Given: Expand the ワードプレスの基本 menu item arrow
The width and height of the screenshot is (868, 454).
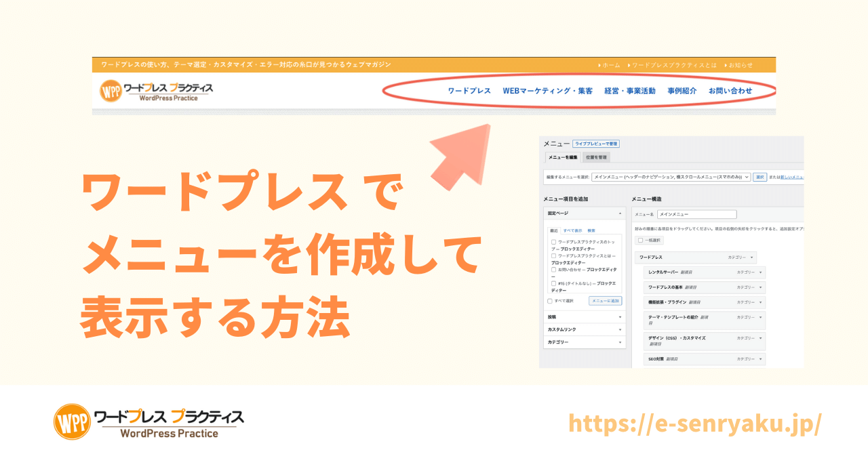Looking at the screenshot, I should 761,287.
